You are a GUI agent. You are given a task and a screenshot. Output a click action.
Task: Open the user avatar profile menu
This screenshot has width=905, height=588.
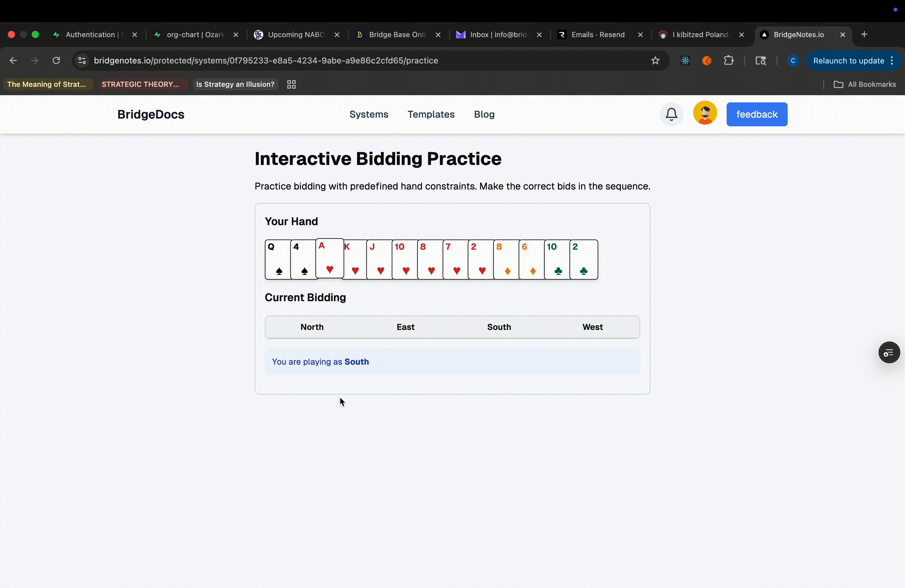pyautogui.click(x=704, y=113)
